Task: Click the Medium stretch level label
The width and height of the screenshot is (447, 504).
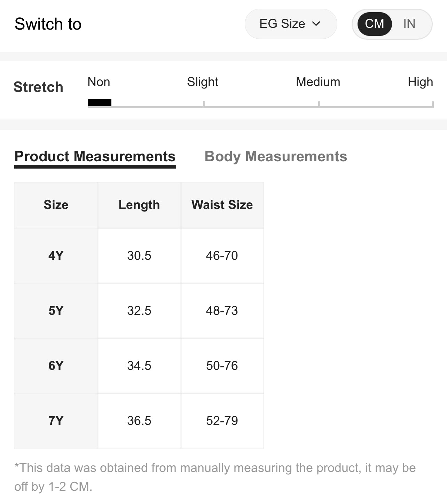Action: pyautogui.click(x=318, y=82)
